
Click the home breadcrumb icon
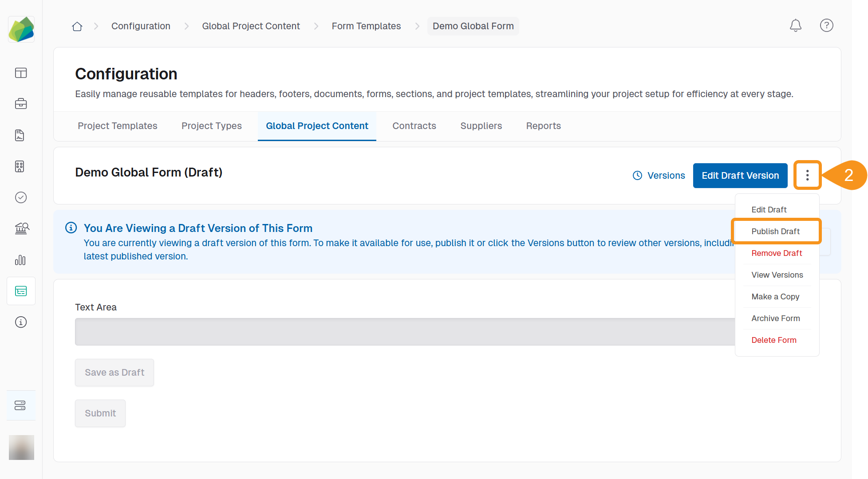[x=77, y=27]
